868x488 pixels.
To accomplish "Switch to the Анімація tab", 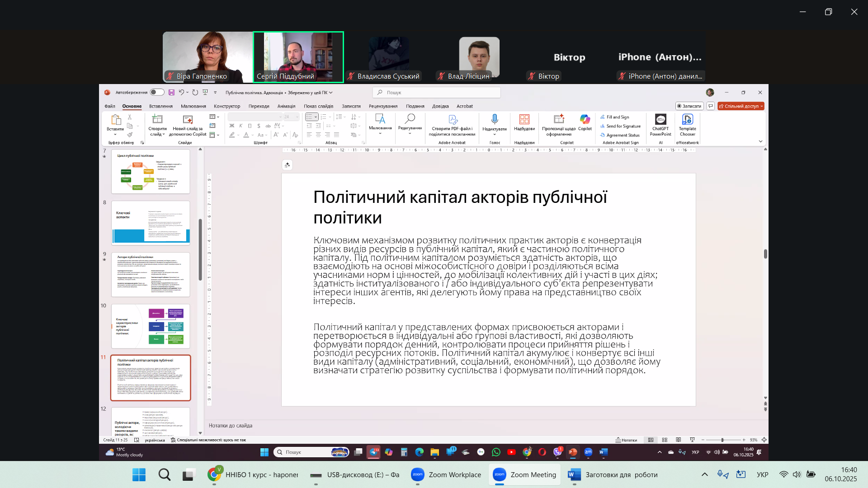I will click(x=286, y=107).
